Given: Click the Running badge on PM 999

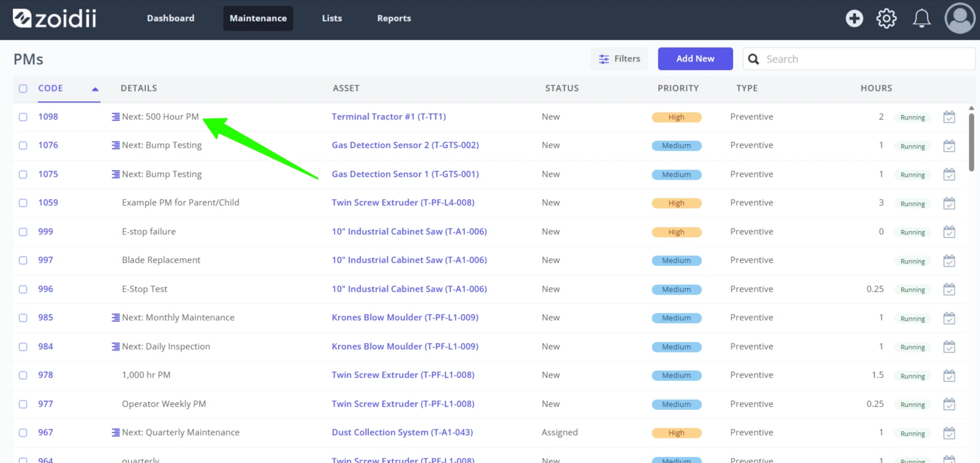Looking at the screenshot, I should [x=912, y=232].
